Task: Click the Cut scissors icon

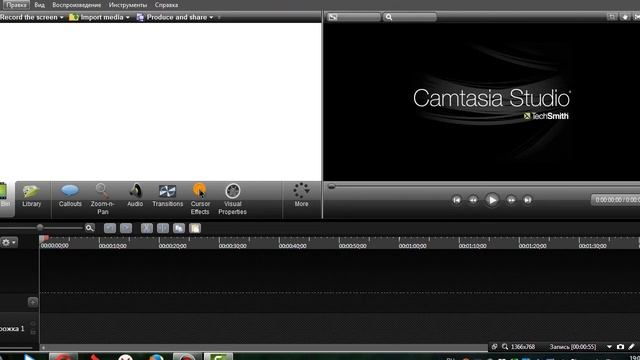Action: click(x=147, y=228)
